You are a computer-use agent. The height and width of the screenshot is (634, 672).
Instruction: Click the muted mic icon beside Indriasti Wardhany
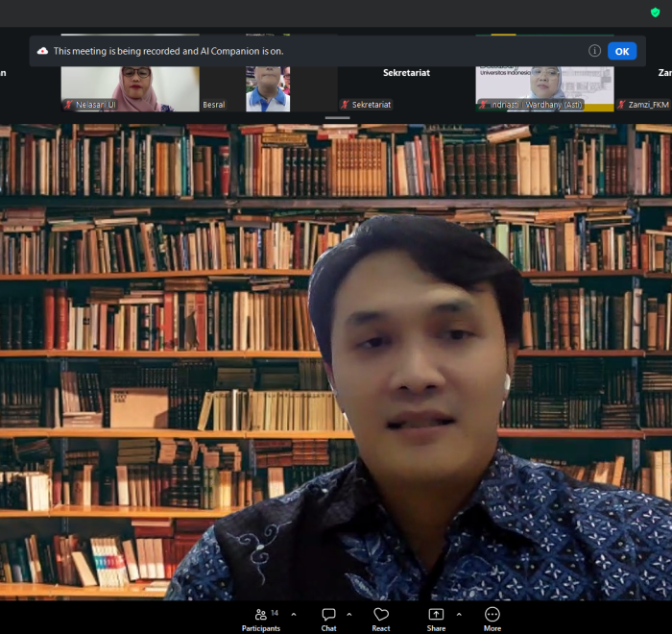[483, 105]
